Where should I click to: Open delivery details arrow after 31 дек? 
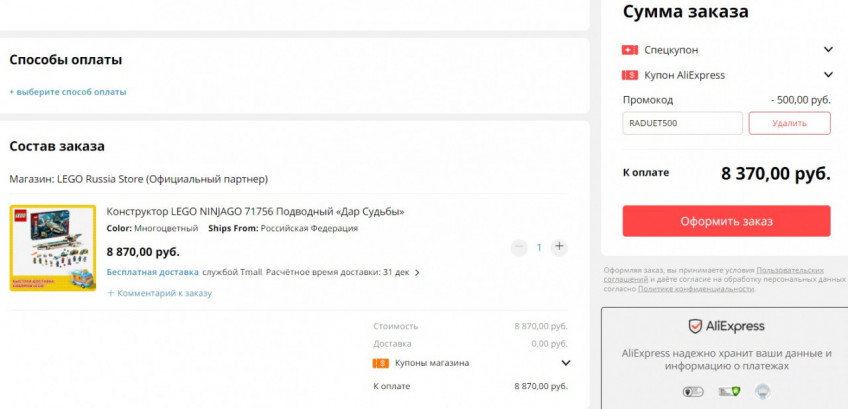tap(417, 273)
